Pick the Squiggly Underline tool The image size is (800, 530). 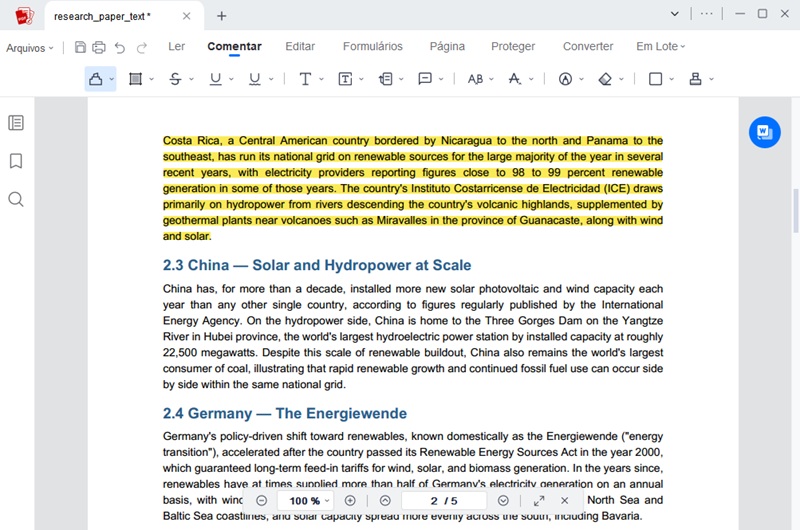pyautogui.click(x=255, y=79)
